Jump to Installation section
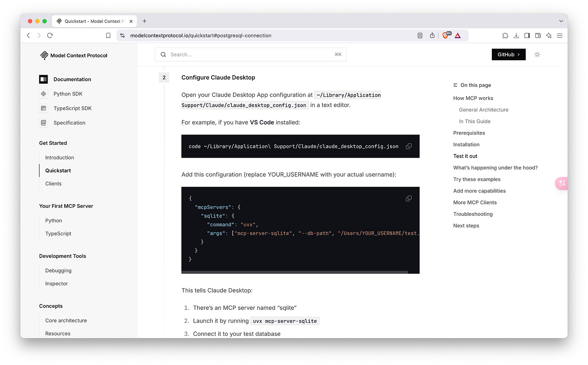The image size is (588, 365). click(x=466, y=145)
